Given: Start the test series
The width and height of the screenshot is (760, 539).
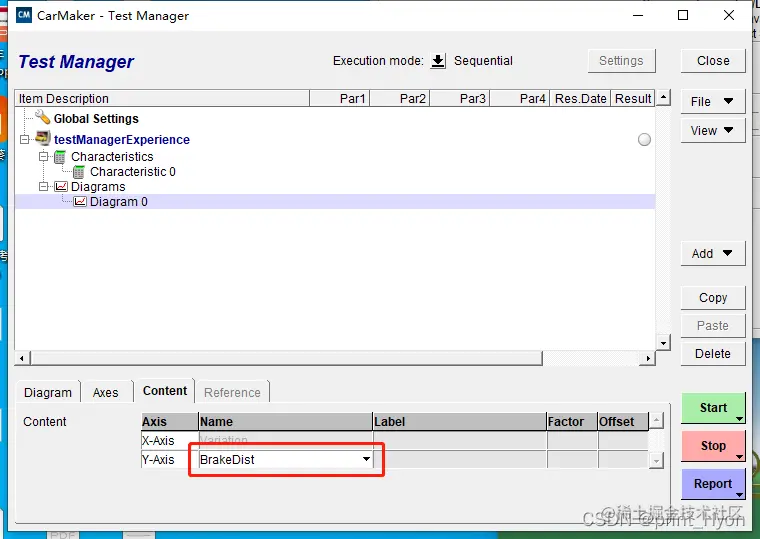Looking at the screenshot, I should 713,408.
